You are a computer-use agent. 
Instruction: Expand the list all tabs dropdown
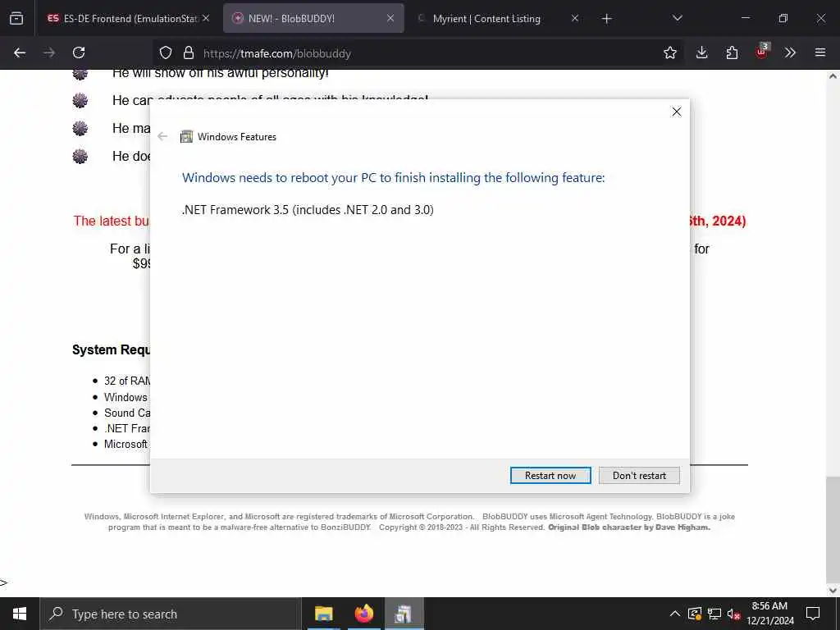point(677,18)
